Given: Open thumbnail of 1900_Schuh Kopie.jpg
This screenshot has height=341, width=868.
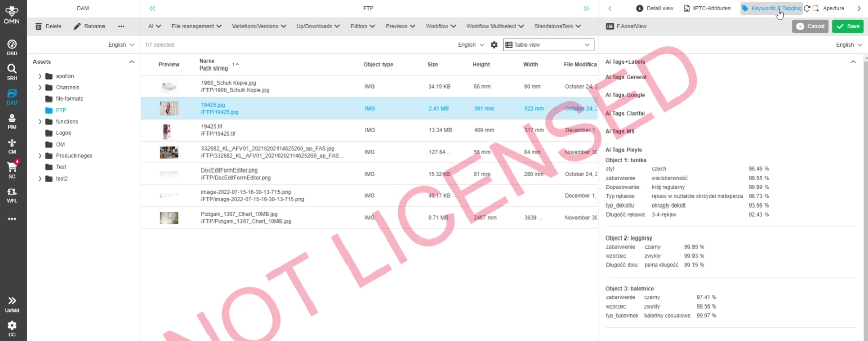Looking at the screenshot, I should tap(169, 87).
